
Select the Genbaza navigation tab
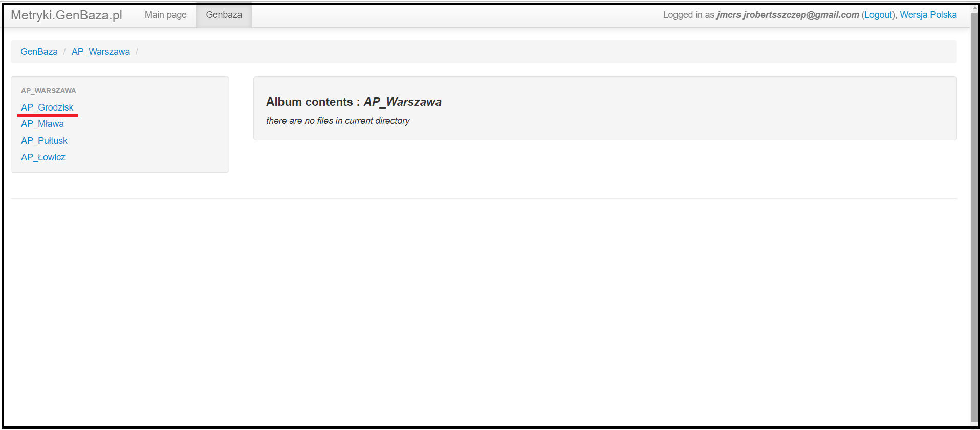(224, 15)
